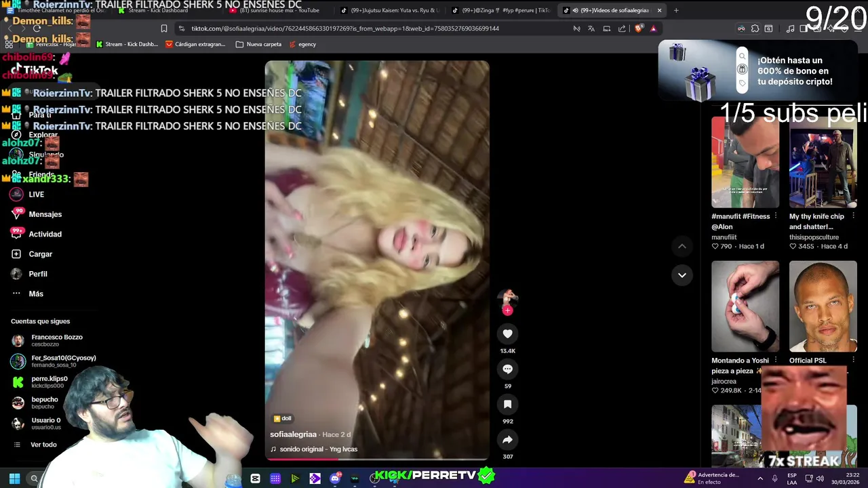Open the Brave Shields lion icon
This screenshot has width=868, height=488.
[x=638, y=28]
